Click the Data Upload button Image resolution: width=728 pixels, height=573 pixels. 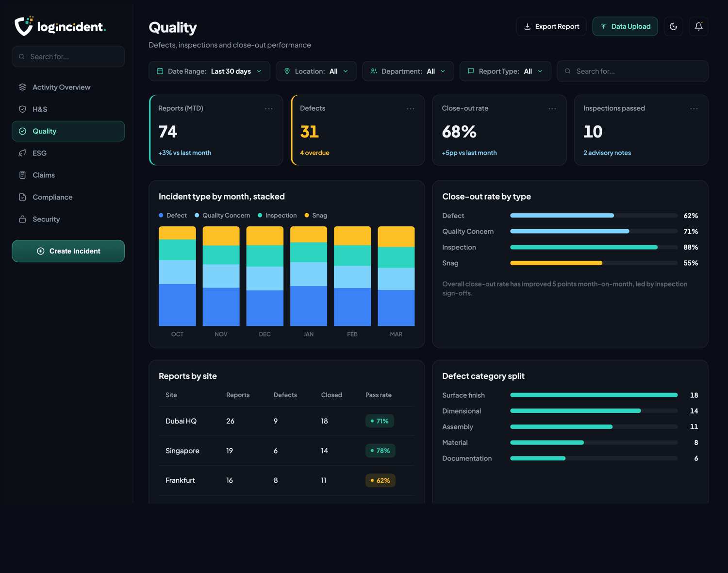(625, 26)
